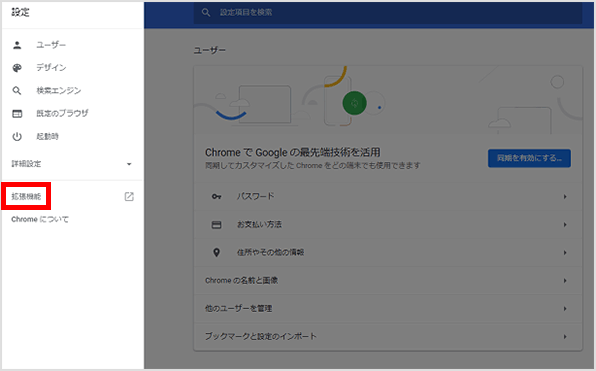This screenshot has width=596, height=371.
Task: Click the 住所やその他の情報 row label
Action: 270,252
